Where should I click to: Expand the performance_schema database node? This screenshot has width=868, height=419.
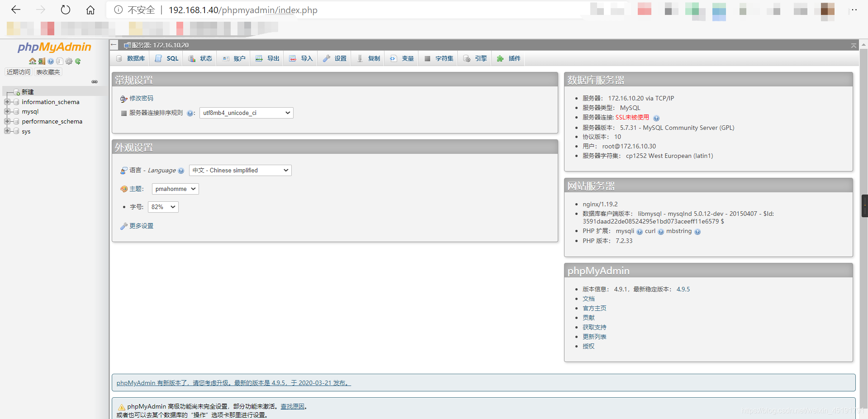click(x=7, y=121)
